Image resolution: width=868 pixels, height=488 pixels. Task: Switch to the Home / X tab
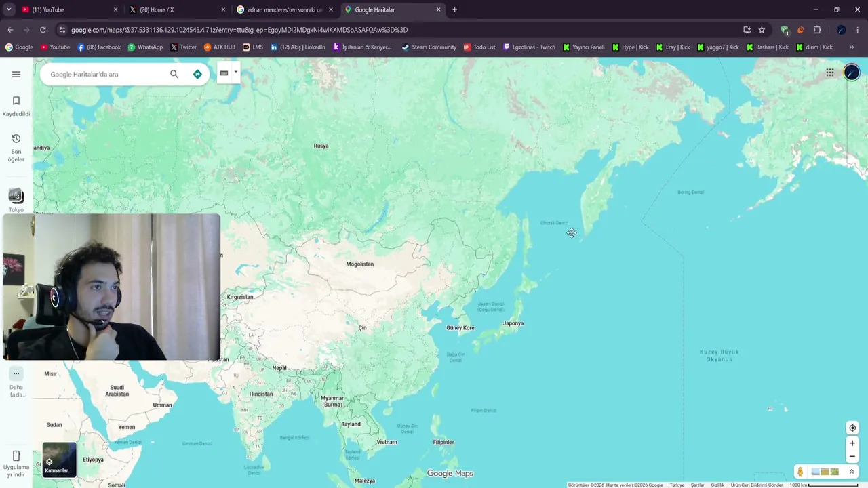tap(177, 9)
